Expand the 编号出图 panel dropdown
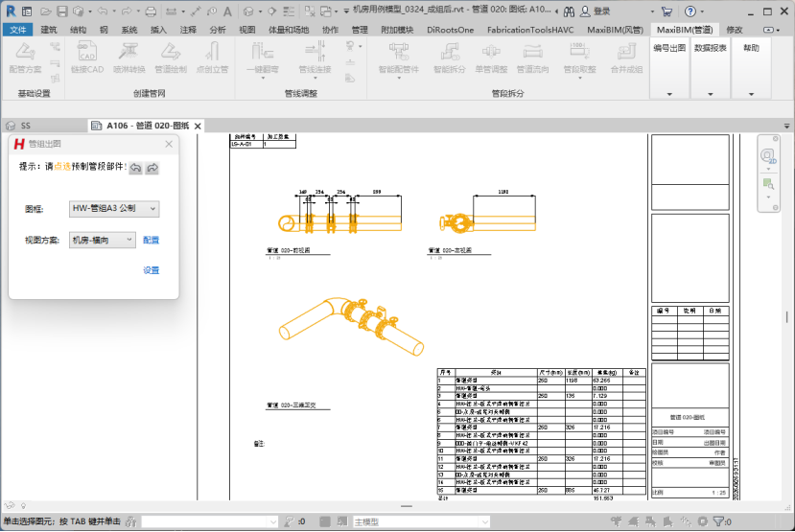 coord(669,94)
